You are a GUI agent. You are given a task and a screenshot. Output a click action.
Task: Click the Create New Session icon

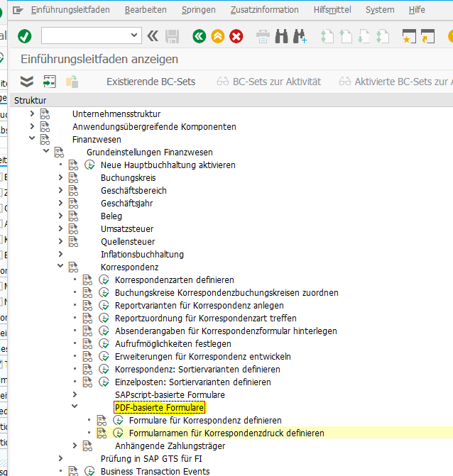pos(409,36)
